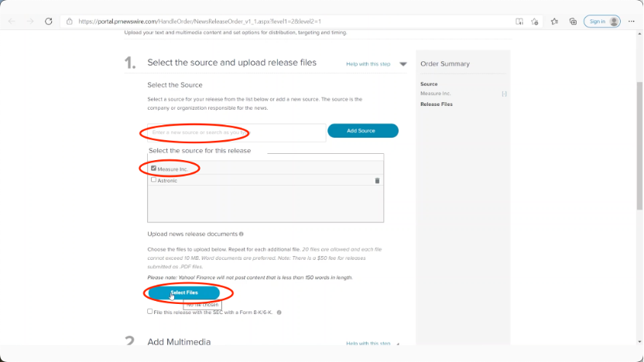Click the Add Source button

(362, 131)
